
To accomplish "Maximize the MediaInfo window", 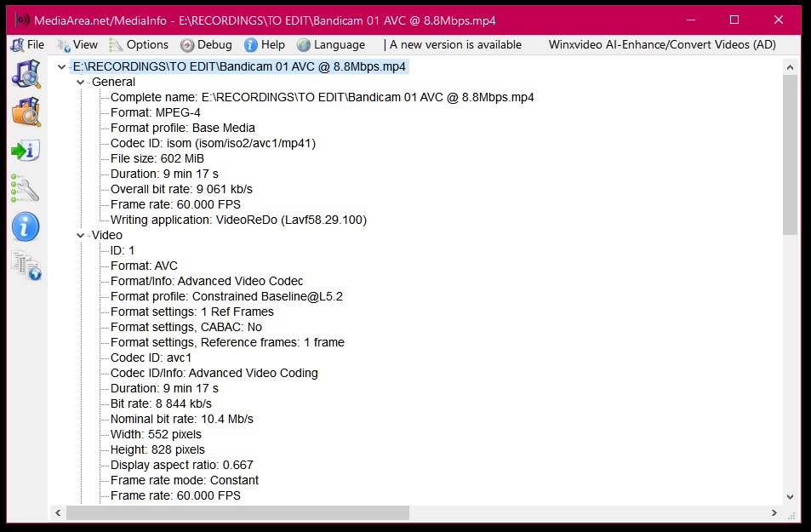I will [734, 20].
